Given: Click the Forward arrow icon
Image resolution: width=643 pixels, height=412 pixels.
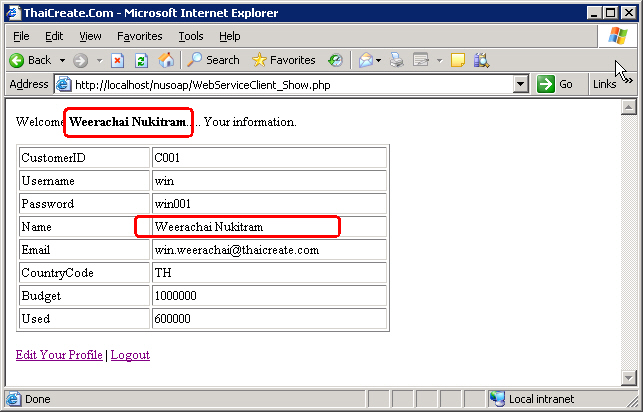Looking at the screenshot, I should pos(80,61).
